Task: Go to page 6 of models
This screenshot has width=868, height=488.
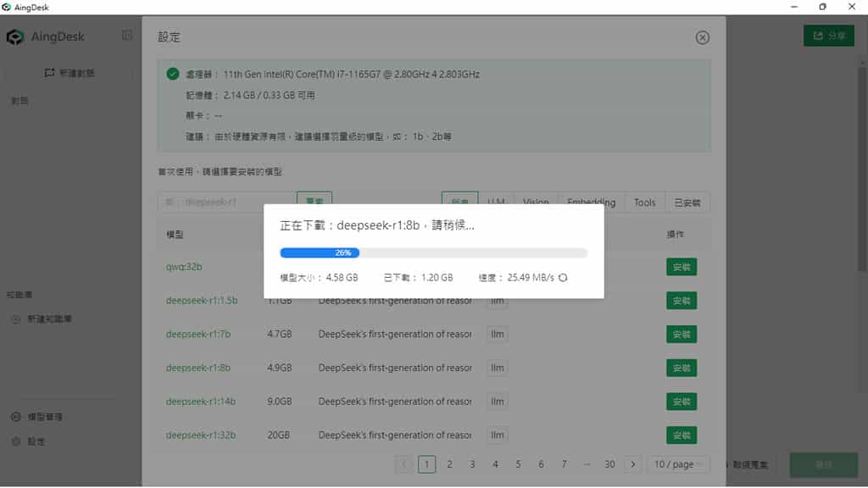Action: 541,464
